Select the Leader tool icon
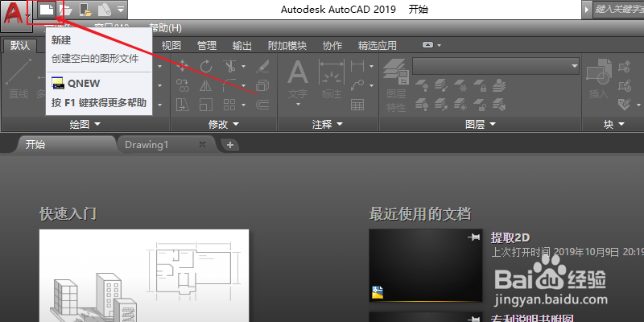Image resolution: width=644 pixels, height=322 pixels. click(x=357, y=85)
